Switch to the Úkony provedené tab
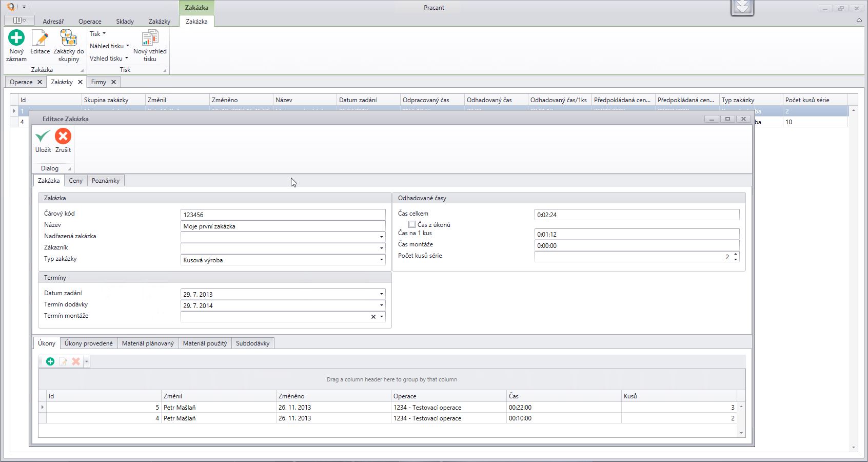This screenshot has width=868, height=462. pos(89,343)
